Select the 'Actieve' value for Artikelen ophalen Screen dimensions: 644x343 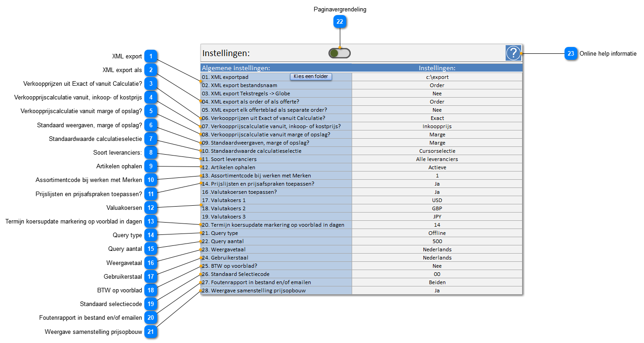[x=437, y=167]
